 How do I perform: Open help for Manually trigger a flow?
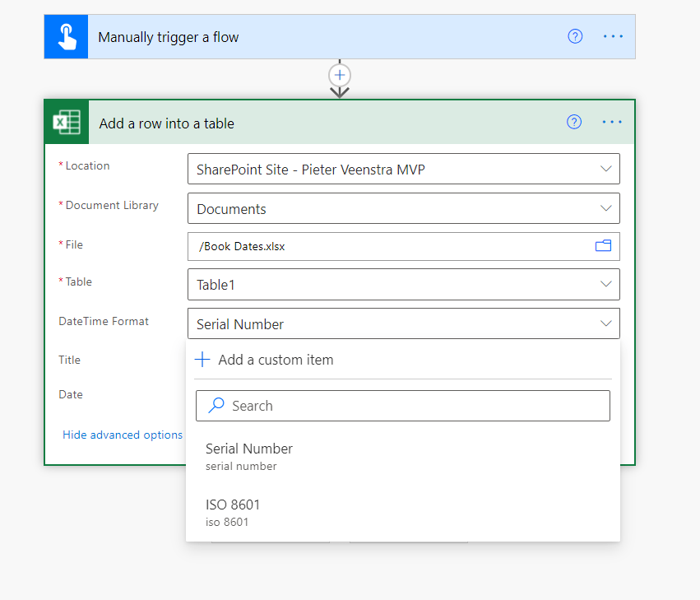pos(575,36)
